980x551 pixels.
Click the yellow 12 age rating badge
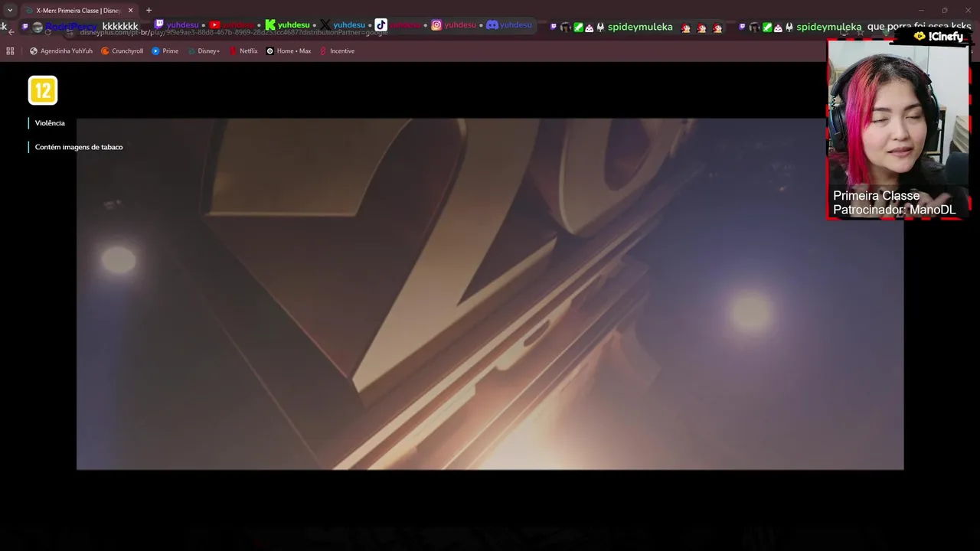click(x=43, y=90)
